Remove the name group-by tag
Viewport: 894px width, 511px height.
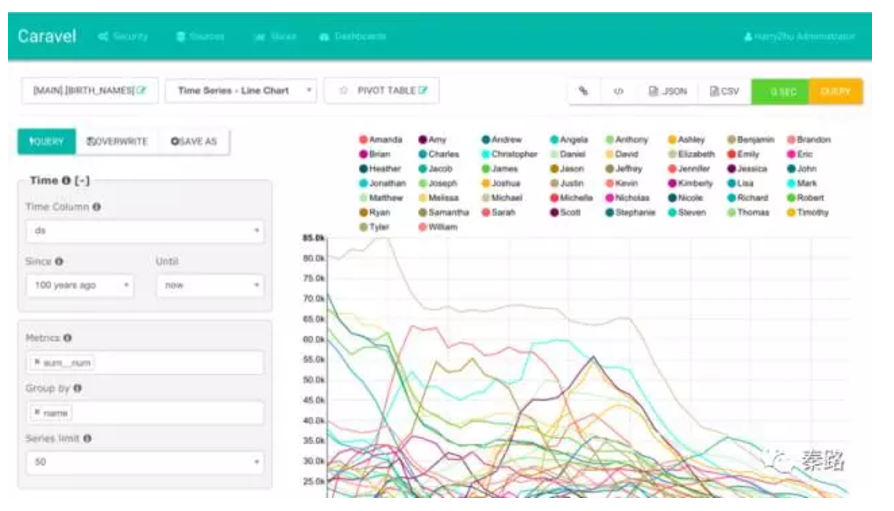(37, 412)
